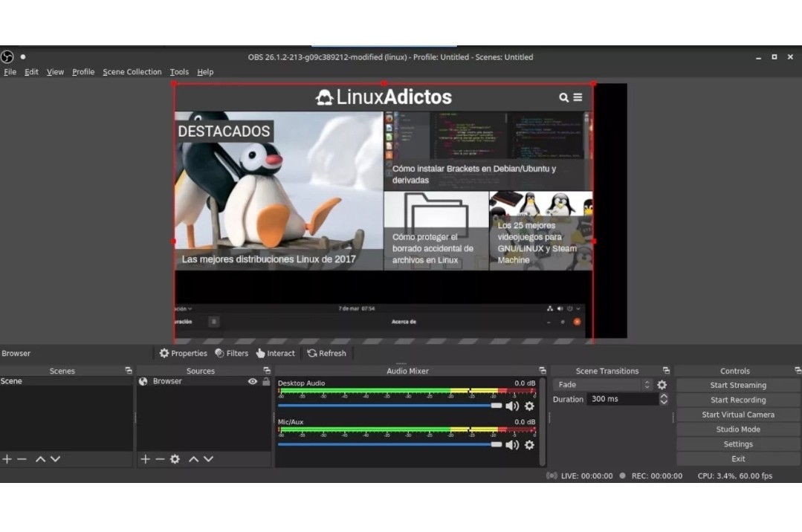The image size is (802, 532).
Task: Open the View menu
Action: click(x=55, y=71)
